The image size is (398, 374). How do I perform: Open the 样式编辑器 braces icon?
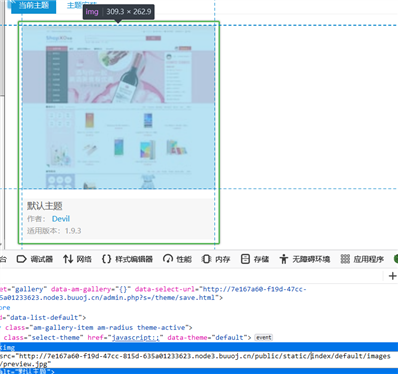click(106, 259)
